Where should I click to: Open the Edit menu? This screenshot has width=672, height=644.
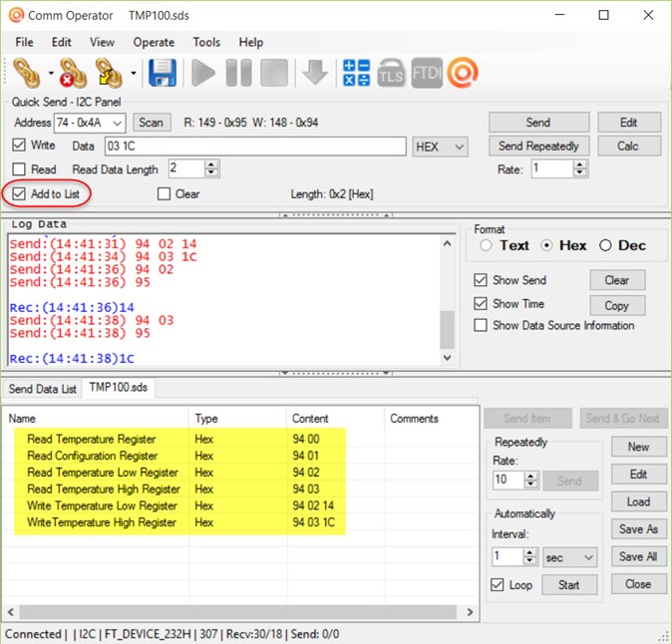pos(61,42)
